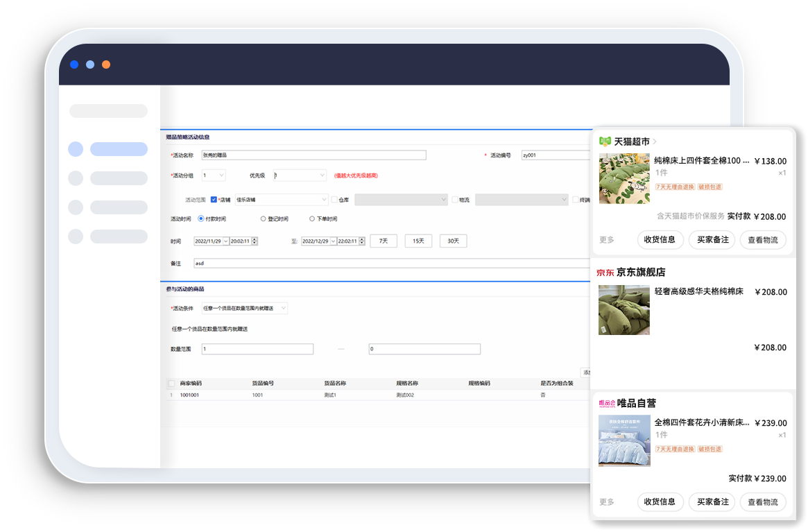
Task: Click the 7天 button
Action: [384, 241]
